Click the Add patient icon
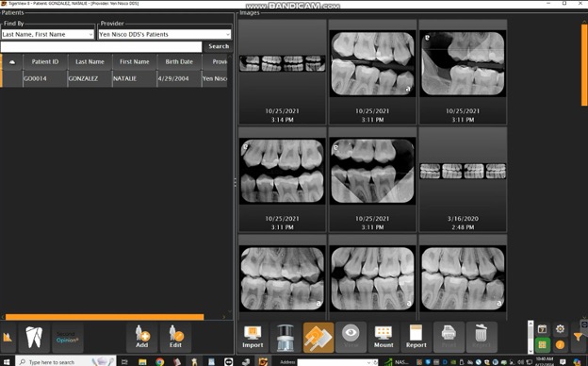 [141, 337]
